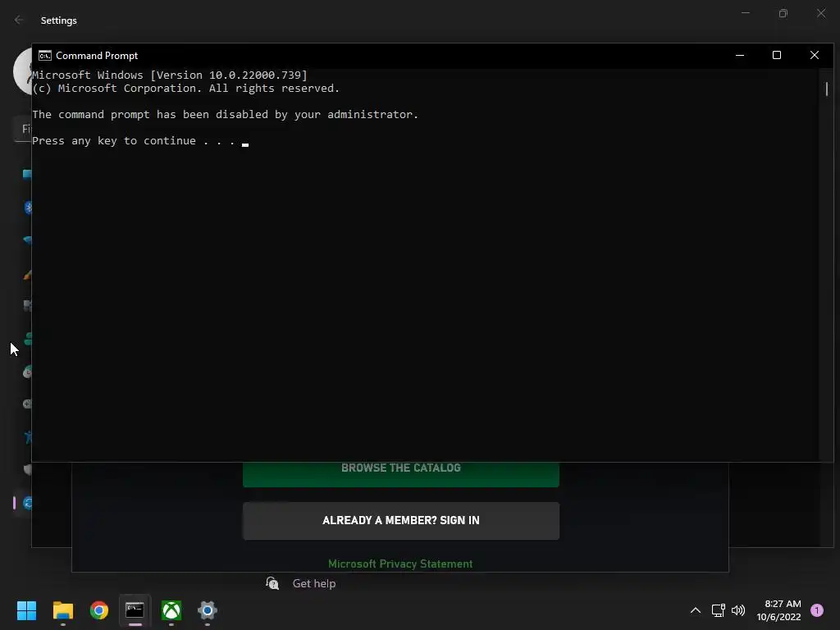Switch to Settings via taskbar gear icon

pyautogui.click(x=208, y=610)
